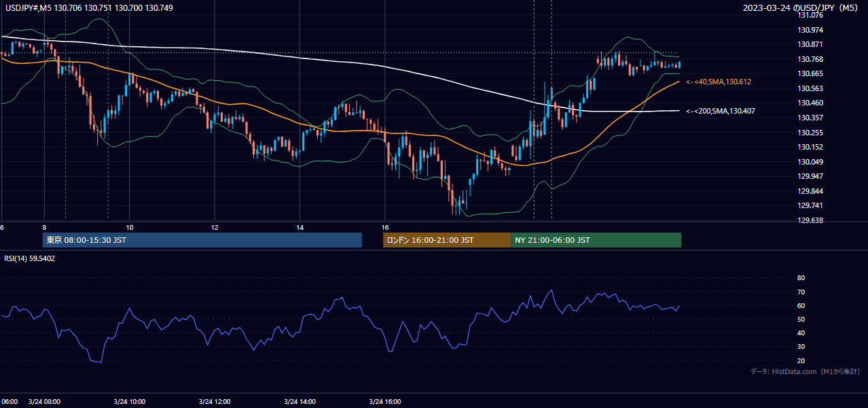Click the ロンドン 16:00-21:00 JST session bar

point(447,240)
